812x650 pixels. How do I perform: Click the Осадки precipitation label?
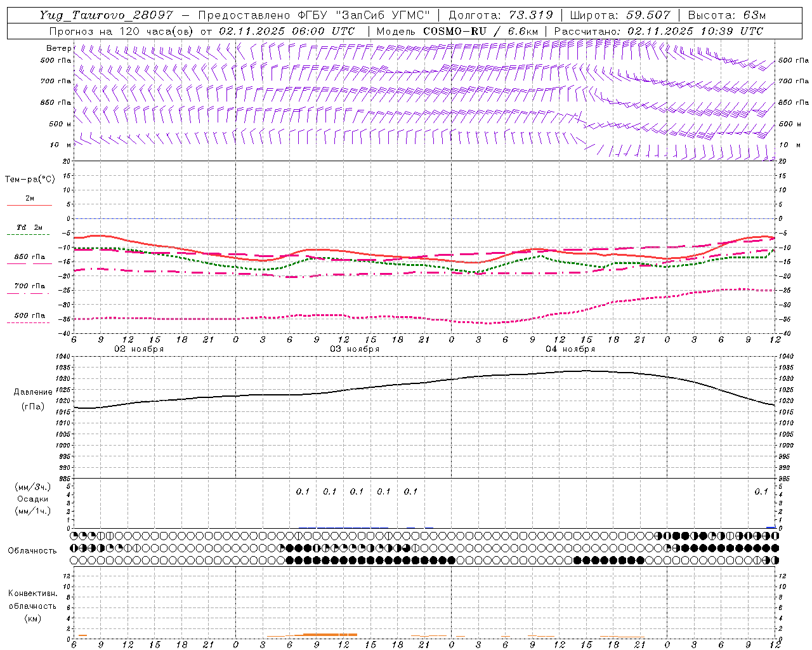pyautogui.click(x=32, y=499)
